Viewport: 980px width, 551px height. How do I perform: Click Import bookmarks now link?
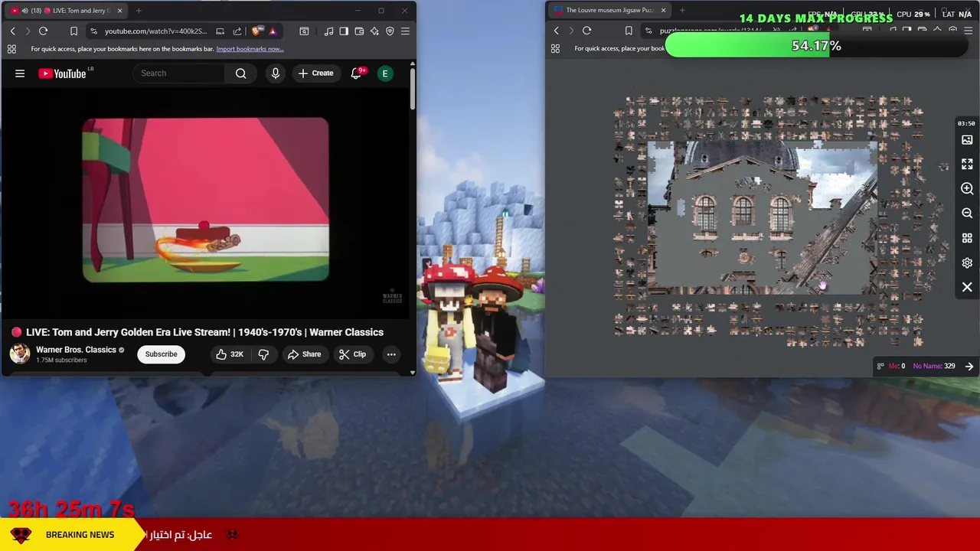(x=250, y=49)
